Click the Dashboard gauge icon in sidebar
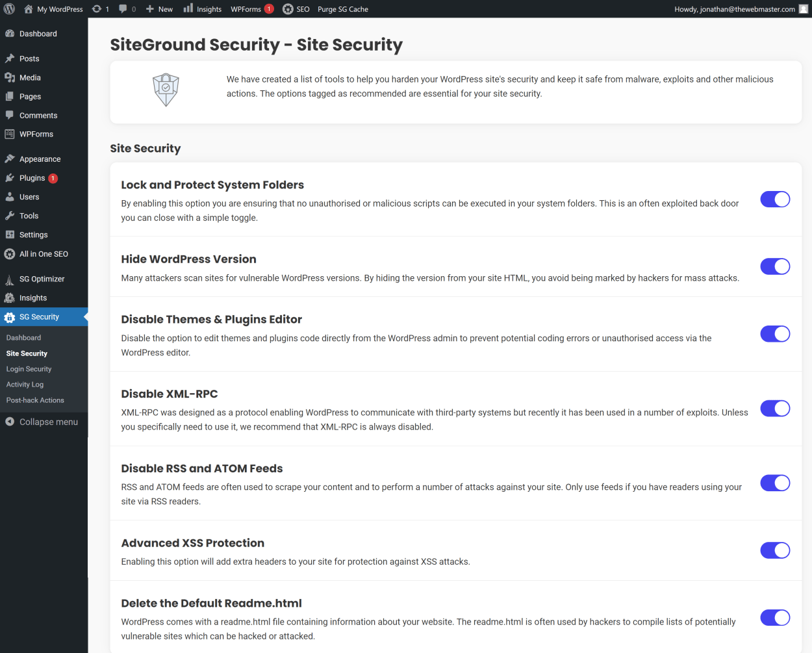The image size is (812, 653). [10, 33]
